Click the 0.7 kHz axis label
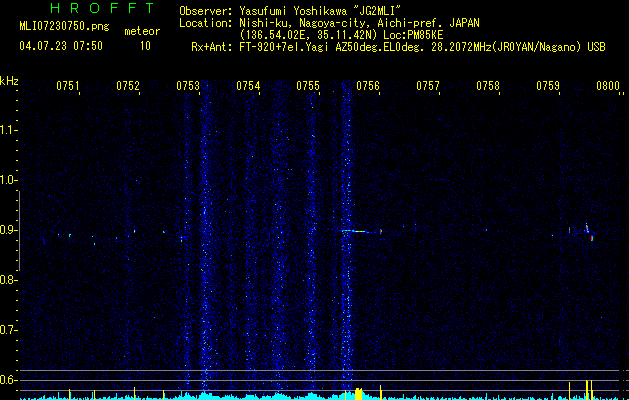629x400 pixels. point(7,330)
